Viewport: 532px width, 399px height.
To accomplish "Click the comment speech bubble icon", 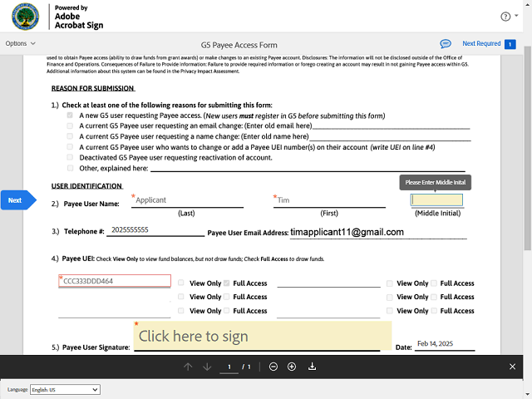I will (x=446, y=43).
